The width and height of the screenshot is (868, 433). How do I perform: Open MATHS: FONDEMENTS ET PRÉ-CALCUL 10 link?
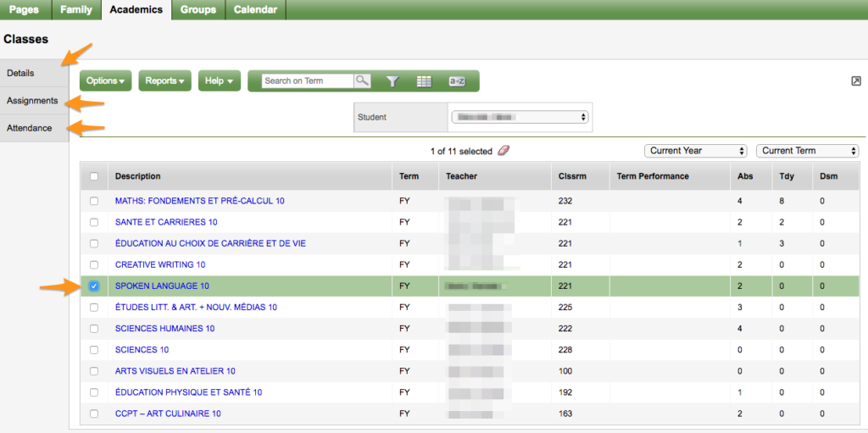tap(199, 201)
